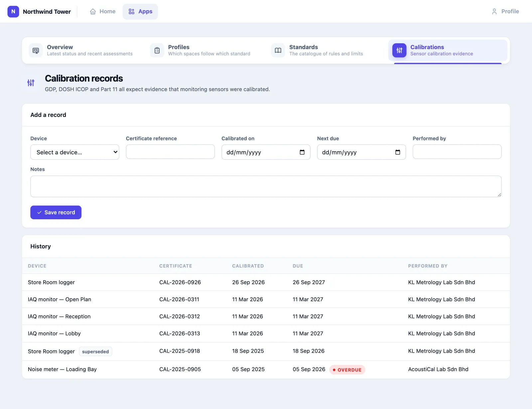Click AcoustiCal Lab Sdn Bhd cell

(438, 369)
